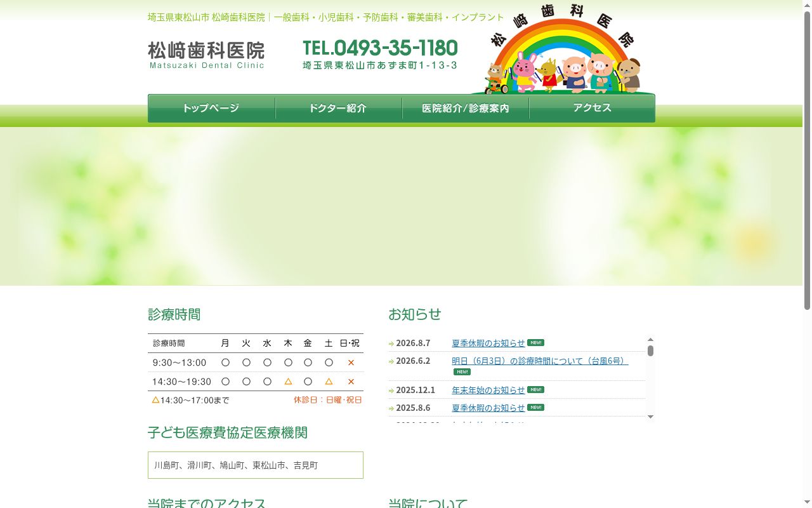Click the NEW badge beside the 2025.8.6 notice
The width and height of the screenshot is (812, 508).
pos(535,408)
